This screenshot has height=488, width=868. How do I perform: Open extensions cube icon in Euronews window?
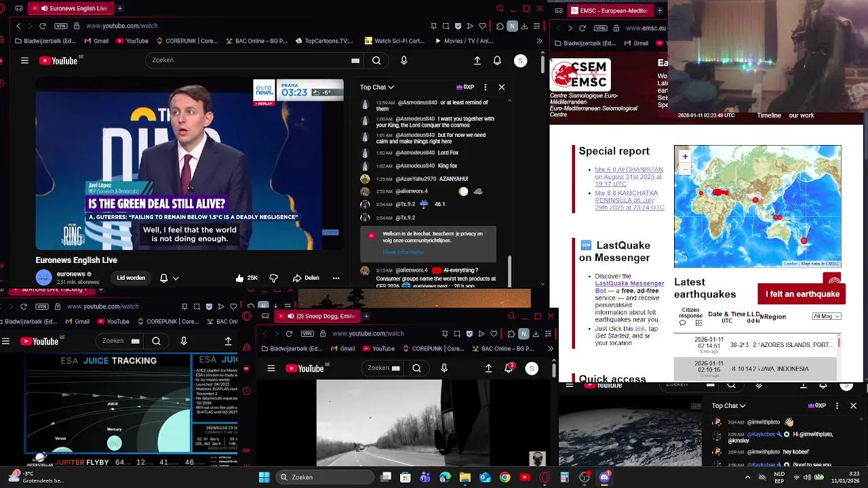point(500,26)
